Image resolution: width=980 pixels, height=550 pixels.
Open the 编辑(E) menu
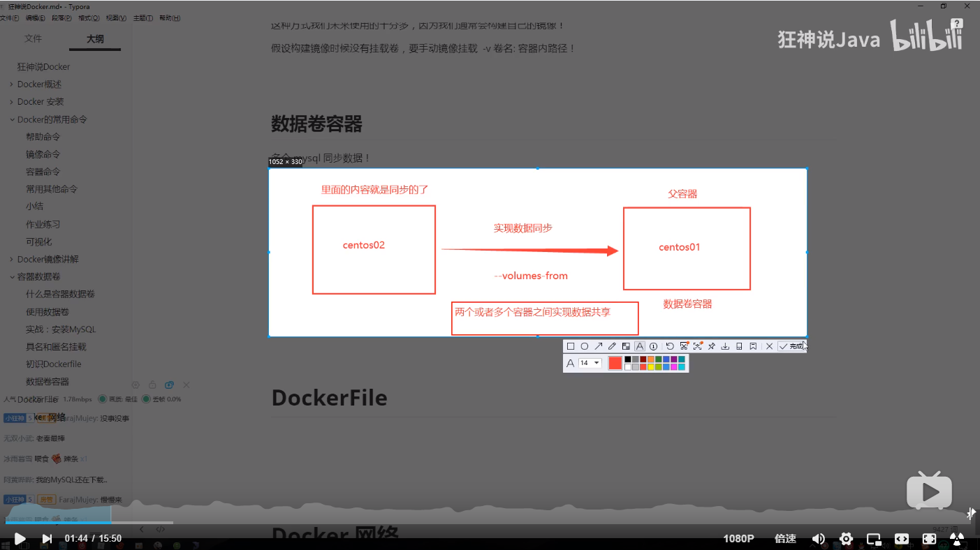tap(36, 18)
